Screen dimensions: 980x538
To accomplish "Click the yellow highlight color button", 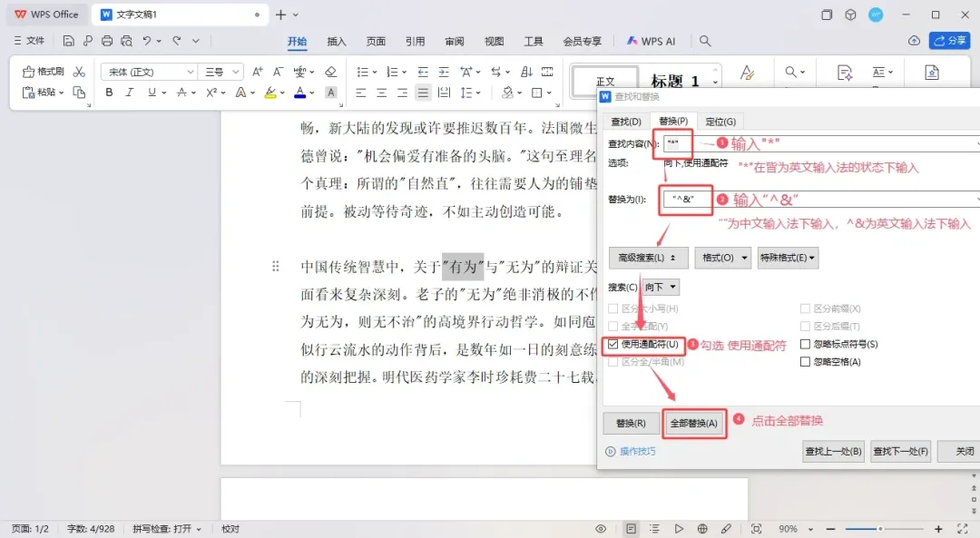I will (270, 93).
